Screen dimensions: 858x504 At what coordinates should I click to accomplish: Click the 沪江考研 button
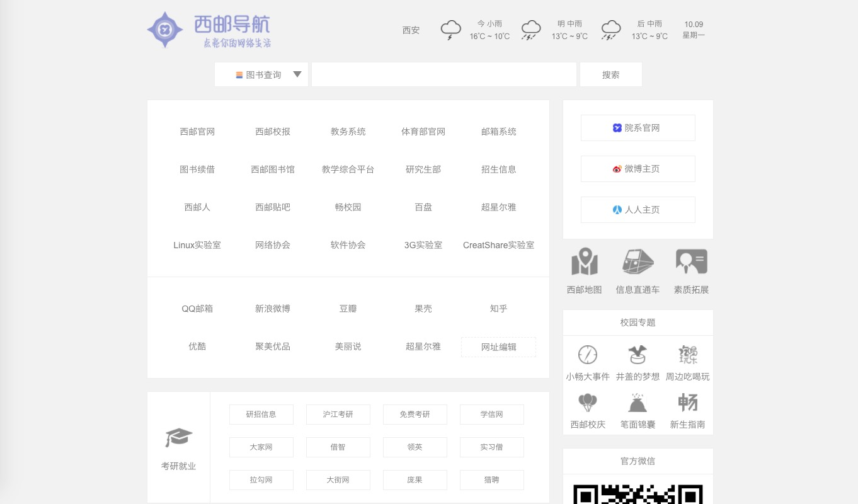(x=338, y=415)
